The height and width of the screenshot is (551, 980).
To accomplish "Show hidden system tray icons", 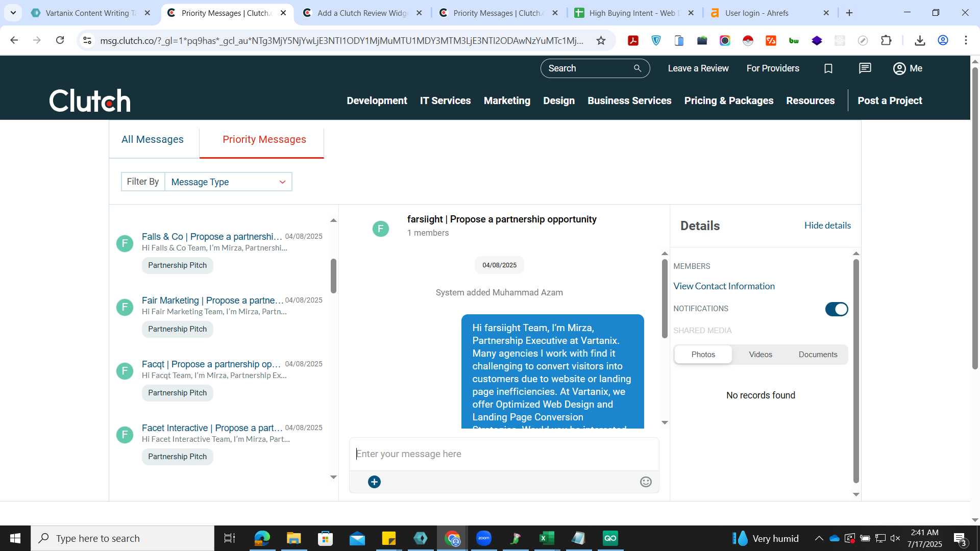I will [819, 538].
